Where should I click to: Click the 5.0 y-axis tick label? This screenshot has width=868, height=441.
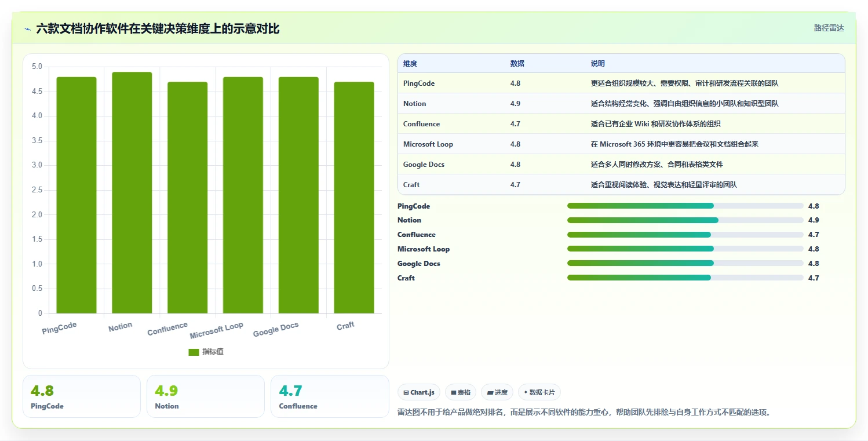coord(37,67)
